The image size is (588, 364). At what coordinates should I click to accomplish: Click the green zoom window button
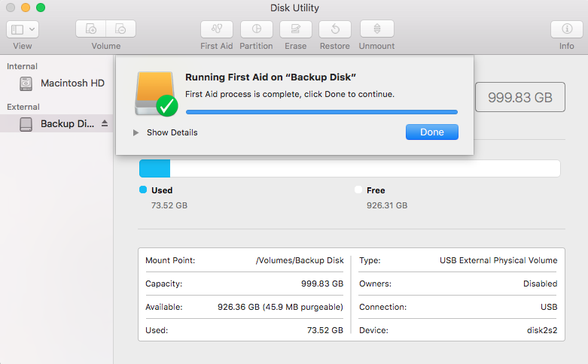coord(41,8)
